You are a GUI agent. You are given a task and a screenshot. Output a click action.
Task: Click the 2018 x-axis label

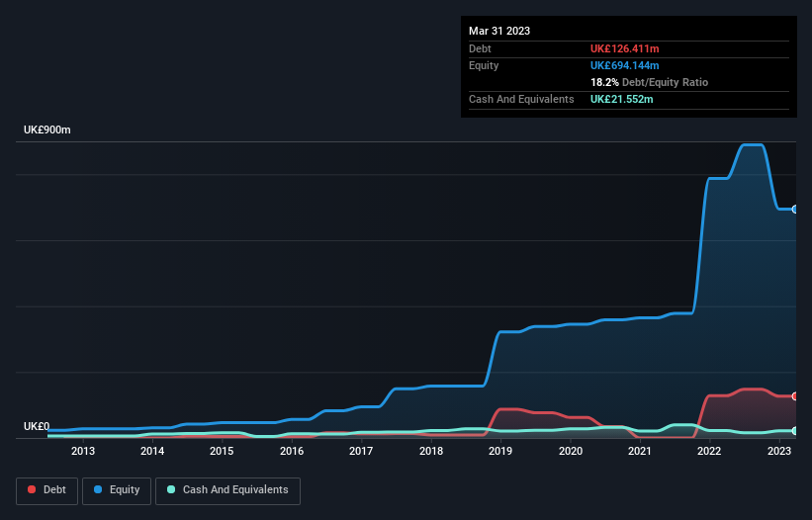[431, 451]
